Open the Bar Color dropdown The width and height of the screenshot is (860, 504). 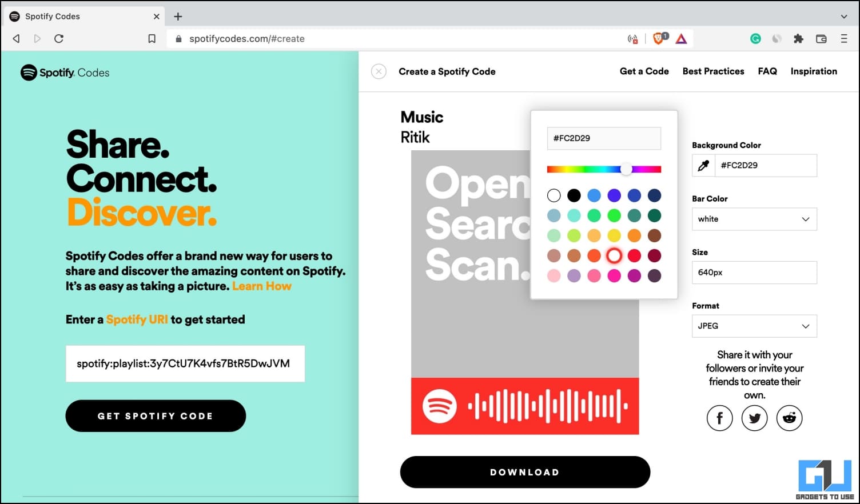754,219
